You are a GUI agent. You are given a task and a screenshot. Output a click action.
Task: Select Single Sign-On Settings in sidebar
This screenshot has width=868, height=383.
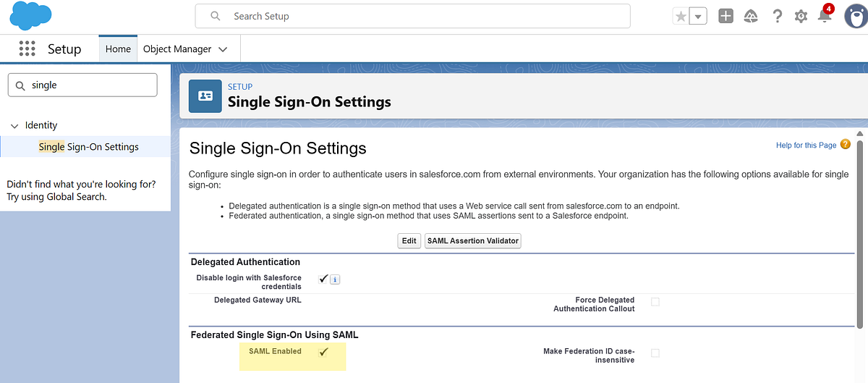pos(88,147)
